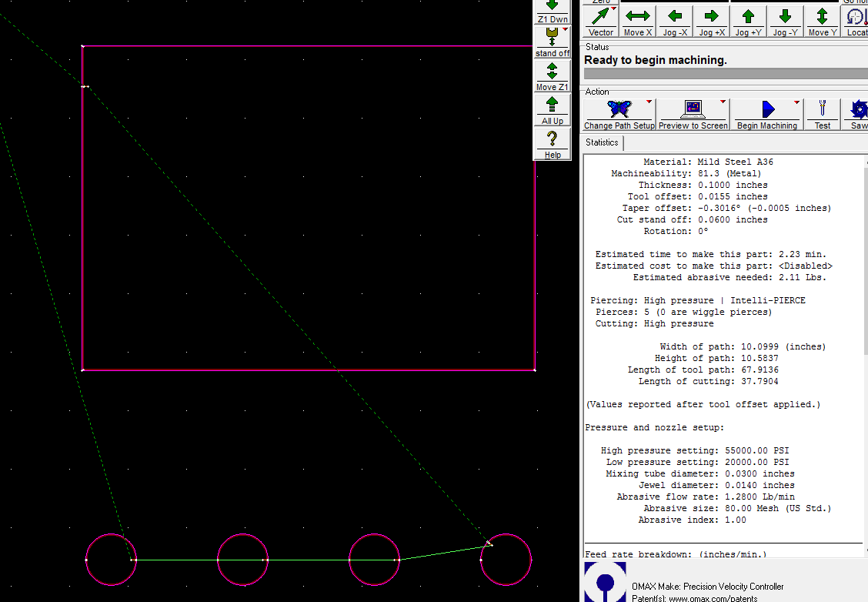The width and height of the screenshot is (868, 602).
Task: Click the "Estimated time to make this part" line
Action: pyautogui.click(x=711, y=254)
